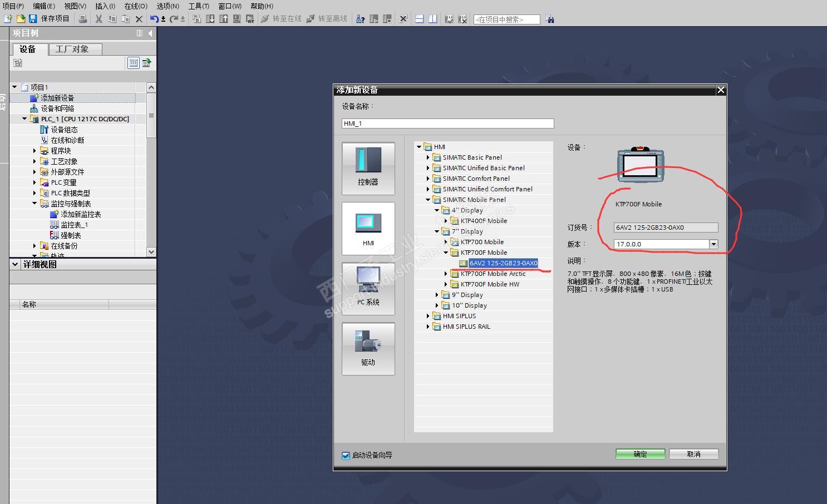Screen dimensions: 827x504
Task: Collapse the 项目树 panel with the arrow
Action: pyautogui.click(x=150, y=33)
